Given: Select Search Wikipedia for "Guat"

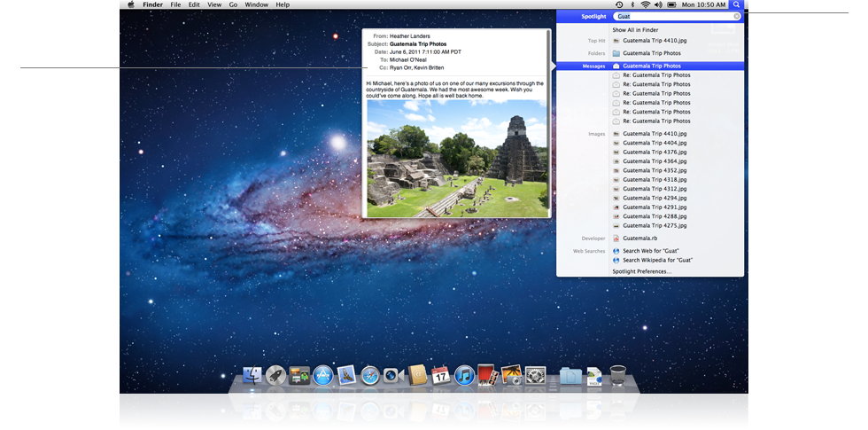Looking at the screenshot, I should coord(657,260).
